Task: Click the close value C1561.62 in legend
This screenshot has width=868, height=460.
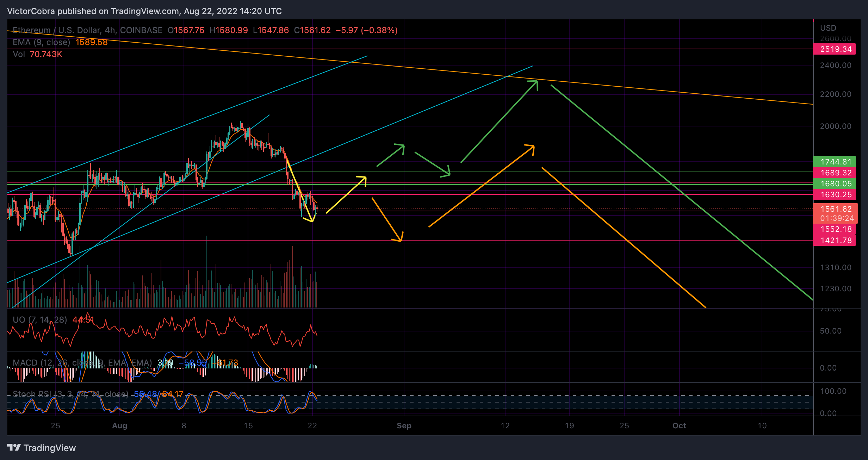Action: [x=312, y=30]
